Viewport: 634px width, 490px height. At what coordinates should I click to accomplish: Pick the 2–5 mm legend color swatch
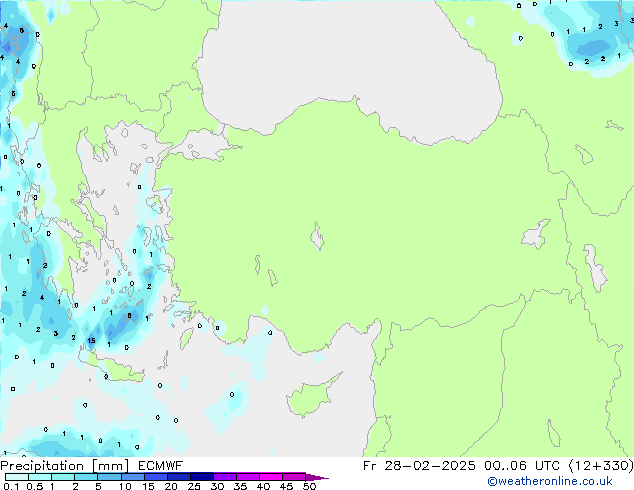pos(86,477)
